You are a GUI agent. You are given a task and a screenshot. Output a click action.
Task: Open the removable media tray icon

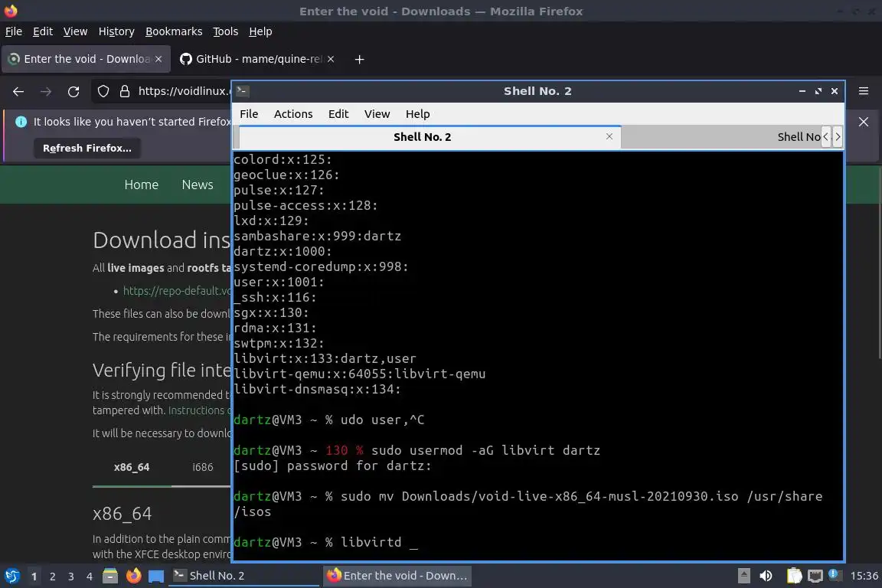[743, 576]
